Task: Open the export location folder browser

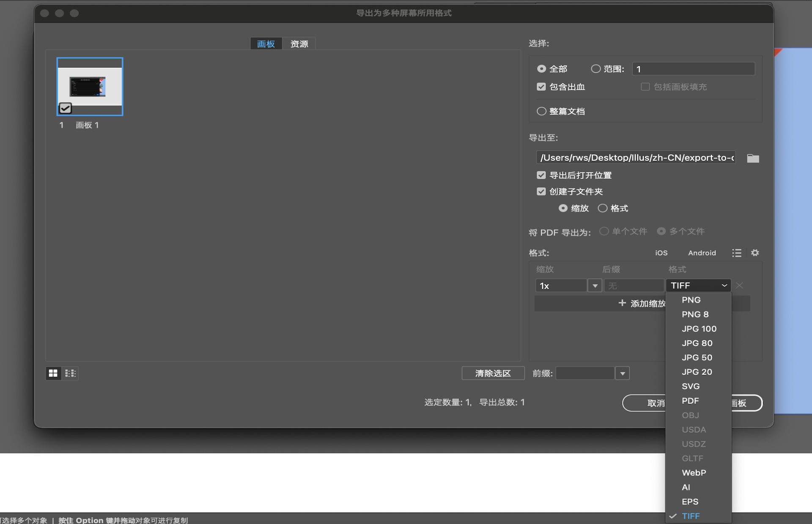Action: (753, 158)
